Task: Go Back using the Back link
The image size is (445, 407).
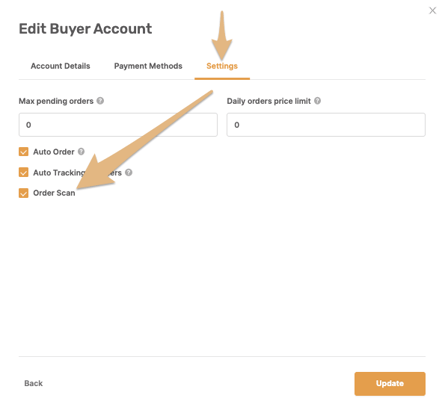Action: [33, 383]
